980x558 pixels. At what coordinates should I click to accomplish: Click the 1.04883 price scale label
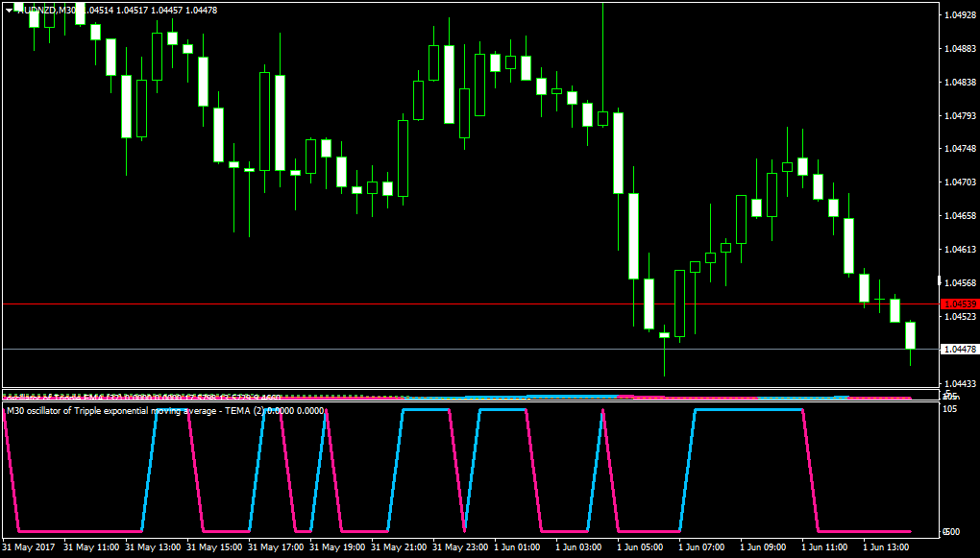(961, 49)
